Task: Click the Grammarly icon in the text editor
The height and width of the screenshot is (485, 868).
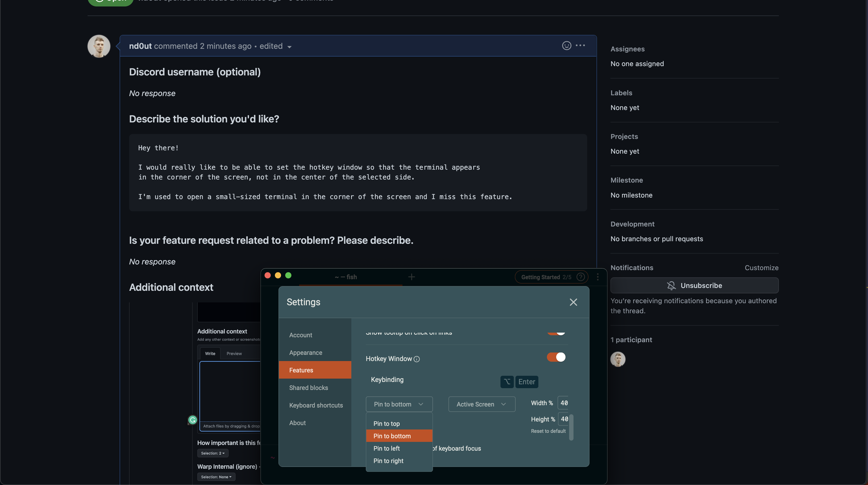Action: pos(192,420)
